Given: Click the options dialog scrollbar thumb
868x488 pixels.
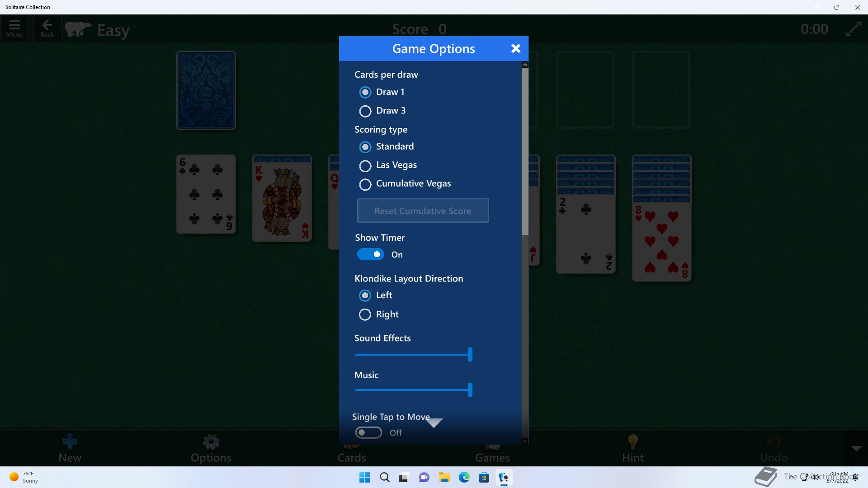Looking at the screenshot, I should 525,151.
